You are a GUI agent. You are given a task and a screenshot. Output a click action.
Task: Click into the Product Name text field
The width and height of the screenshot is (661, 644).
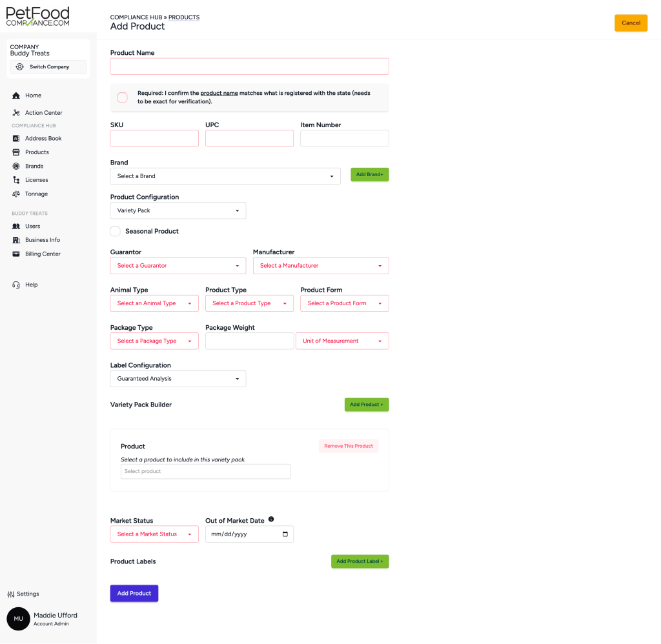[x=249, y=66]
